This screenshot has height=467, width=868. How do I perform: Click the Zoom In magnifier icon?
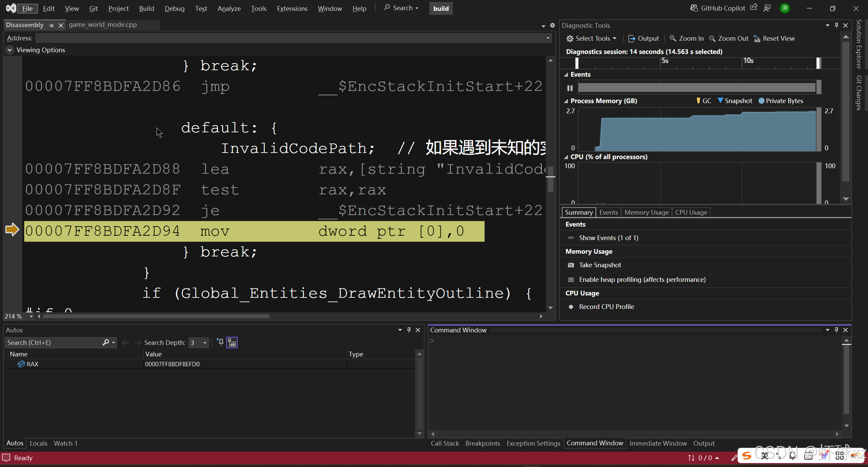tap(673, 38)
